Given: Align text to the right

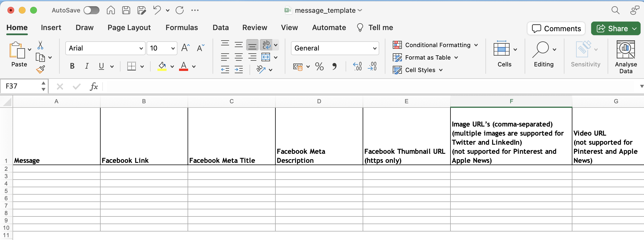Looking at the screenshot, I should click(252, 57).
